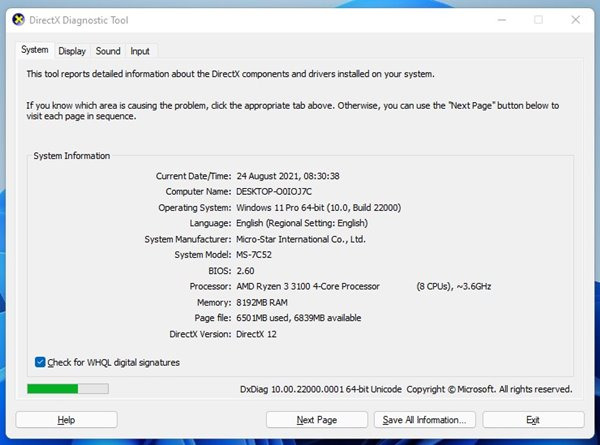
Task: Click the green progress bar
Action: pos(68,389)
